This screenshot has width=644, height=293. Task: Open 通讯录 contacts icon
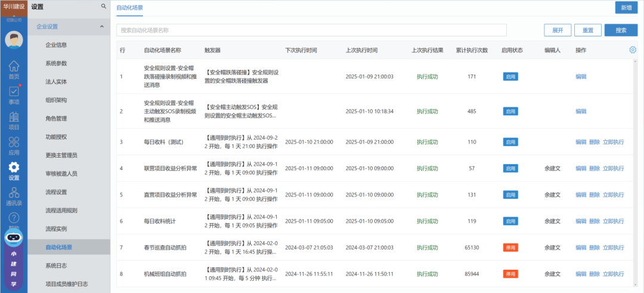[13, 196]
